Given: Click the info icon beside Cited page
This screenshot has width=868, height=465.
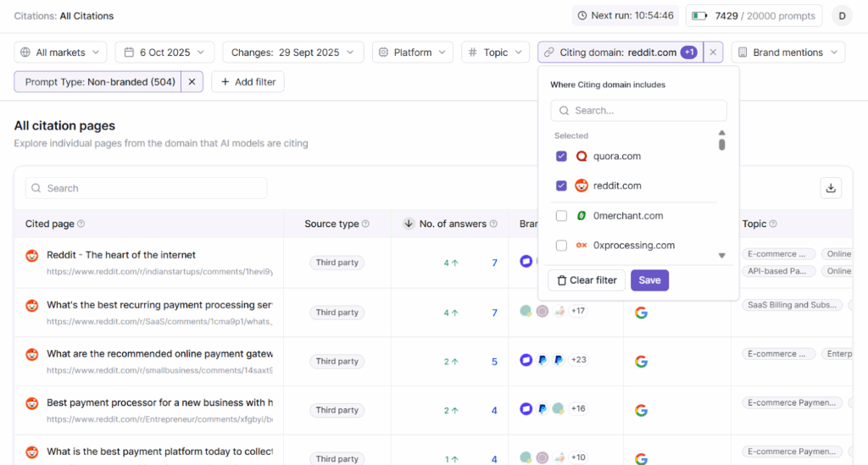Looking at the screenshot, I should tap(81, 224).
